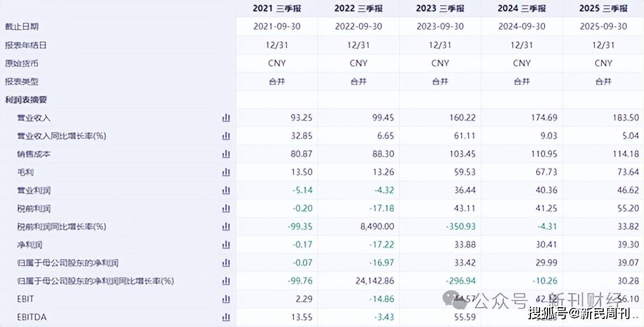
Task: Show chart for 销售成本 row
Action: tap(226, 154)
